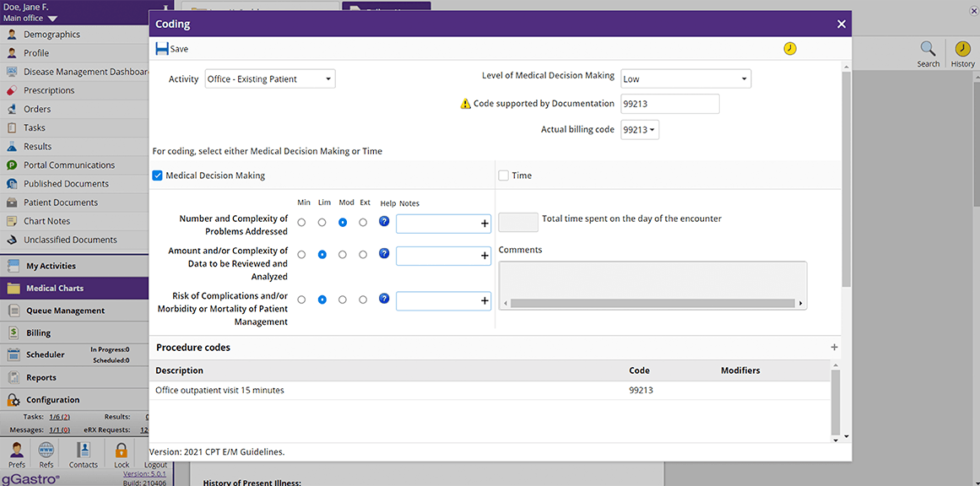Expand the Activity dropdown

270,79
